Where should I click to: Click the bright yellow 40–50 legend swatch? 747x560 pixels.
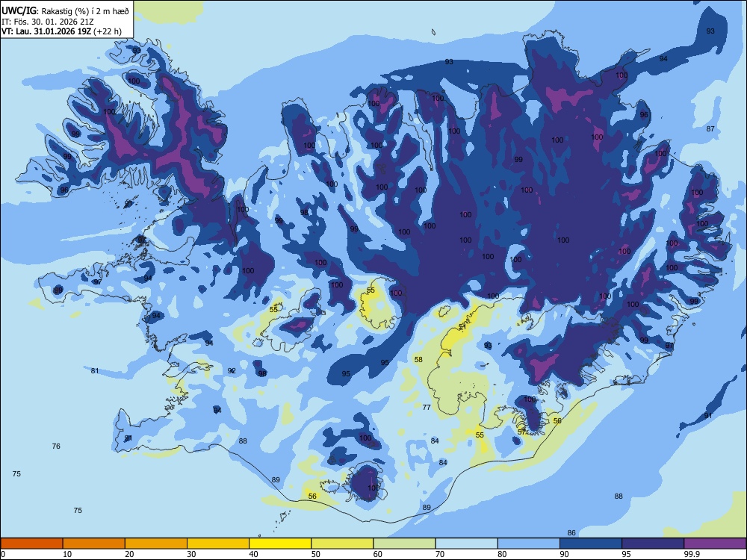[280, 544]
